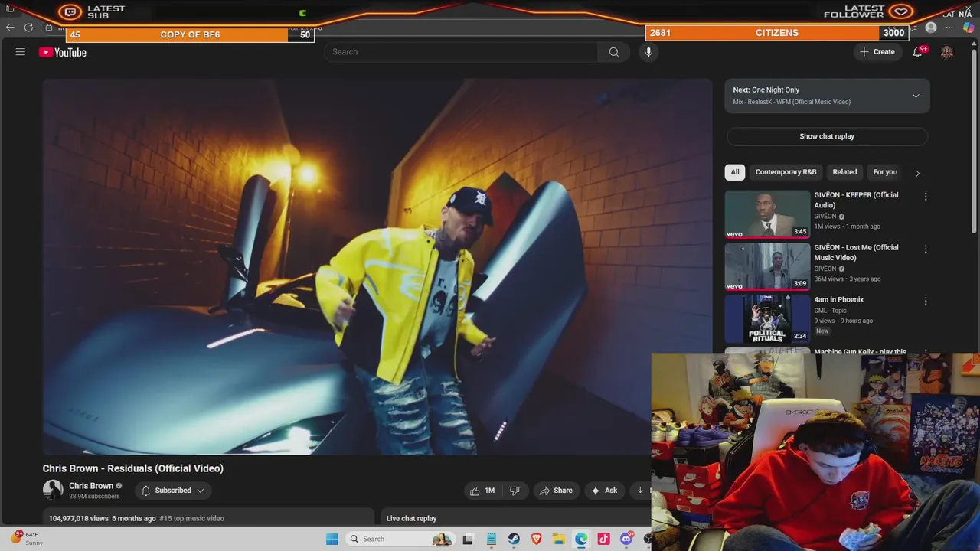Open the YouTube notifications bell
Image resolution: width=980 pixels, height=551 pixels.
coord(917,52)
